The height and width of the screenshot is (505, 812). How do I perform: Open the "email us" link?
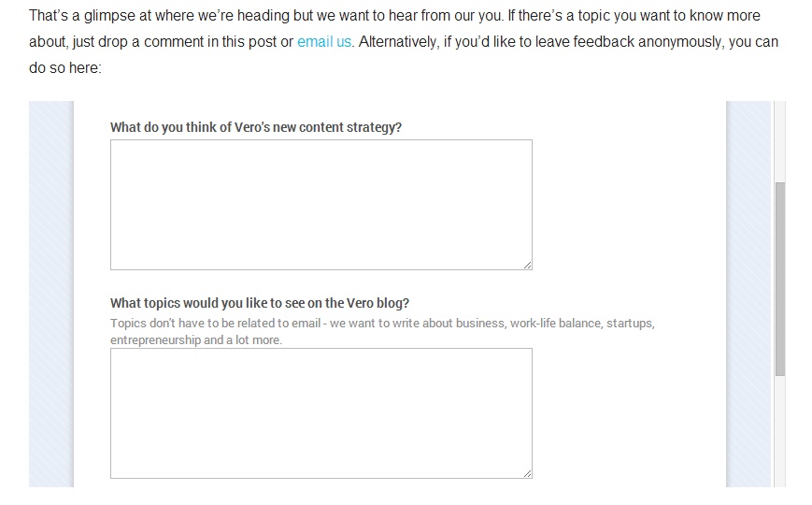tap(324, 42)
